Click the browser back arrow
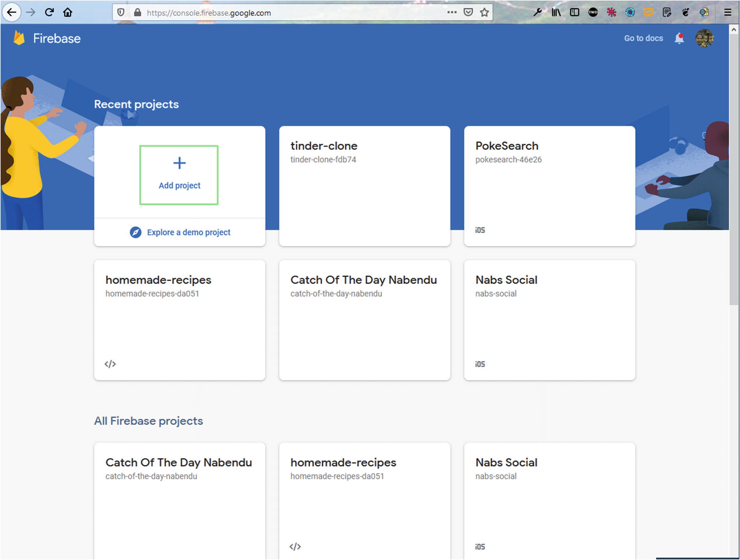This screenshot has height=560, width=740. point(12,13)
